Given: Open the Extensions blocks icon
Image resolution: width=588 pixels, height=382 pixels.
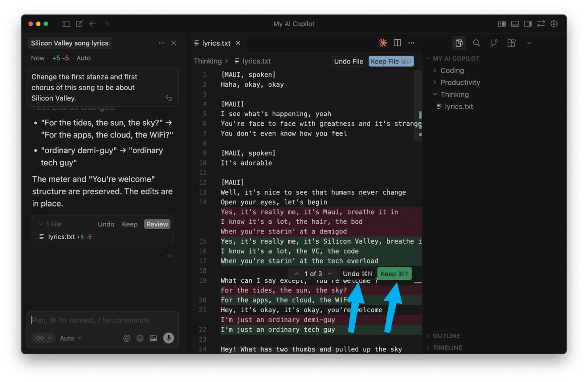Looking at the screenshot, I should 511,43.
